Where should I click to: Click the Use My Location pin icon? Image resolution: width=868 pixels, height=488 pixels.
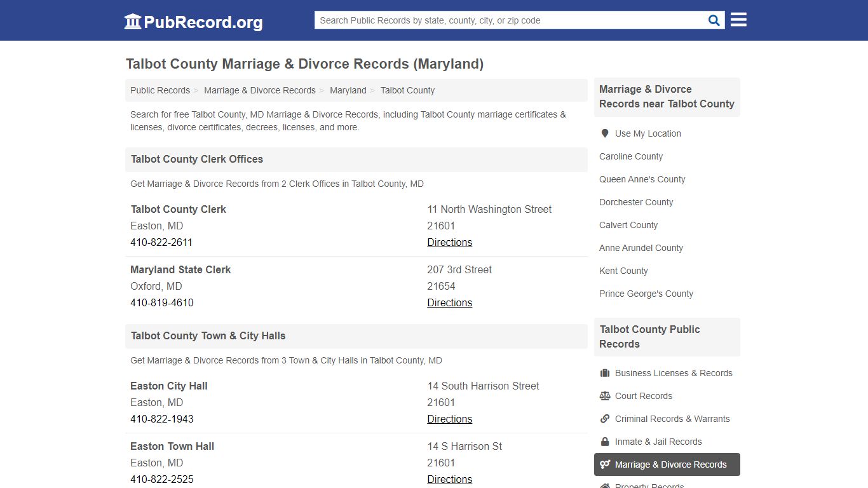pyautogui.click(x=605, y=133)
